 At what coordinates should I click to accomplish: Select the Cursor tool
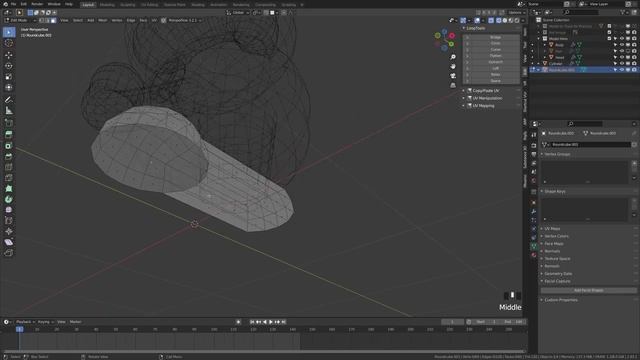tap(9, 43)
